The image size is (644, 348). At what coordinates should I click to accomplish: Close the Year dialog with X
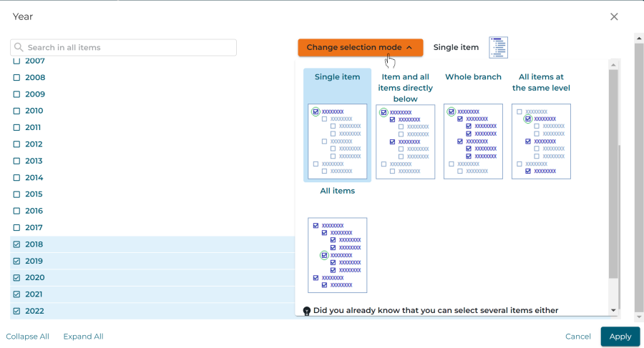pos(614,16)
